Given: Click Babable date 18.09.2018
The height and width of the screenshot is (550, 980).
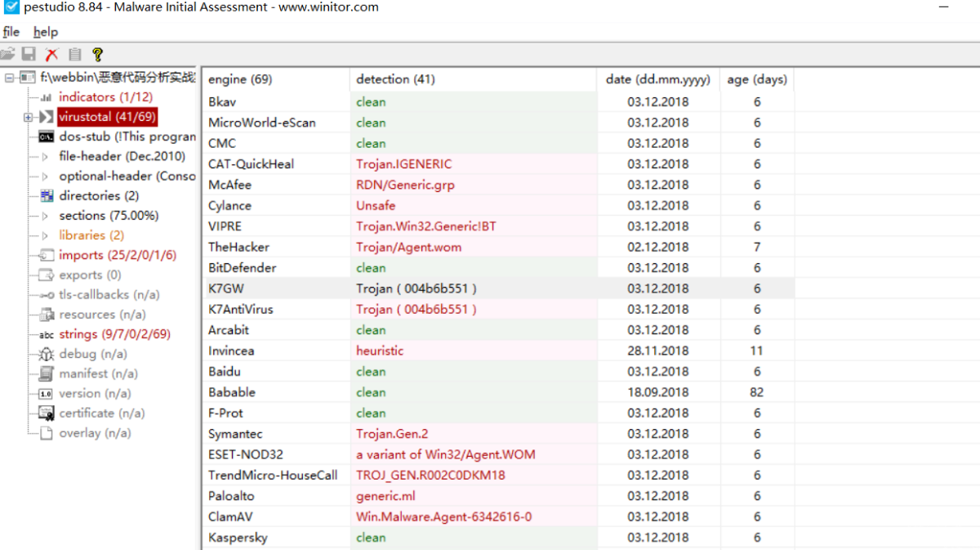Looking at the screenshot, I should 658,392.
